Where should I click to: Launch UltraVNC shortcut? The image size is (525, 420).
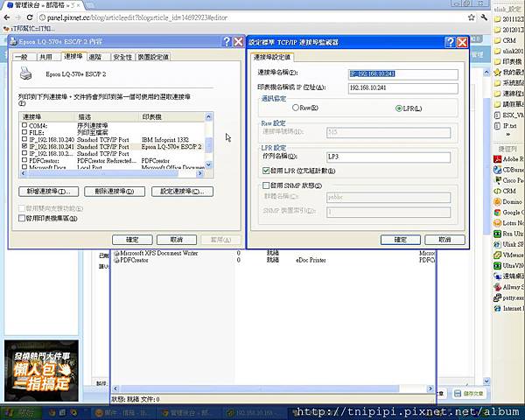coord(508,266)
